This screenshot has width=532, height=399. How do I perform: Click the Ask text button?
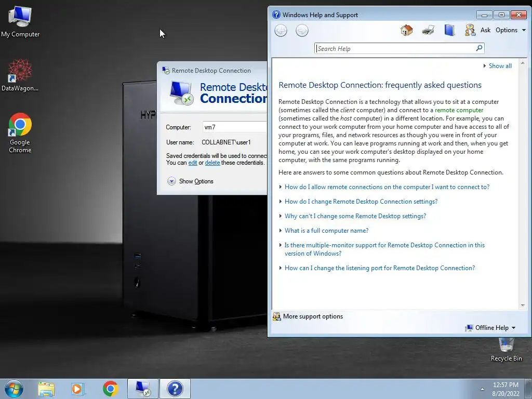pos(485,30)
